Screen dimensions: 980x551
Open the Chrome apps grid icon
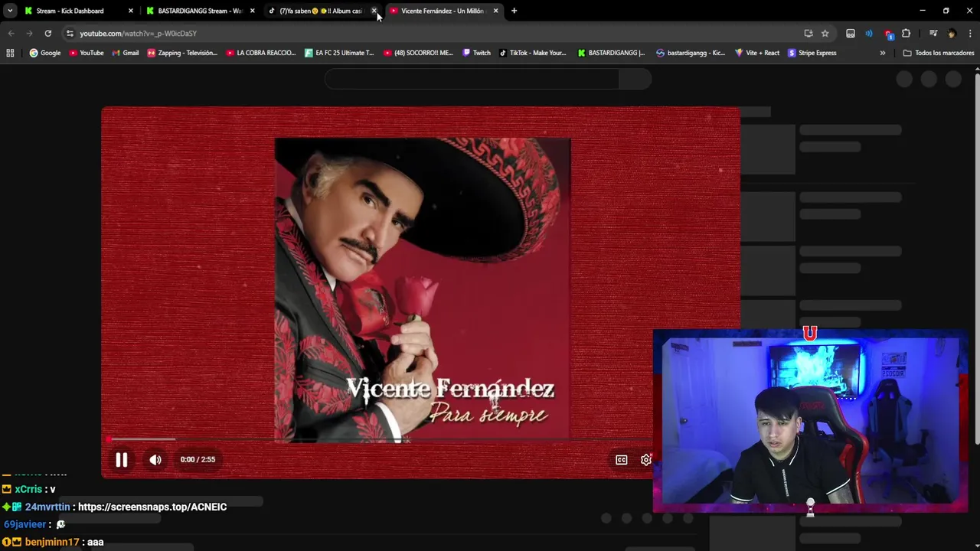point(10,53)
